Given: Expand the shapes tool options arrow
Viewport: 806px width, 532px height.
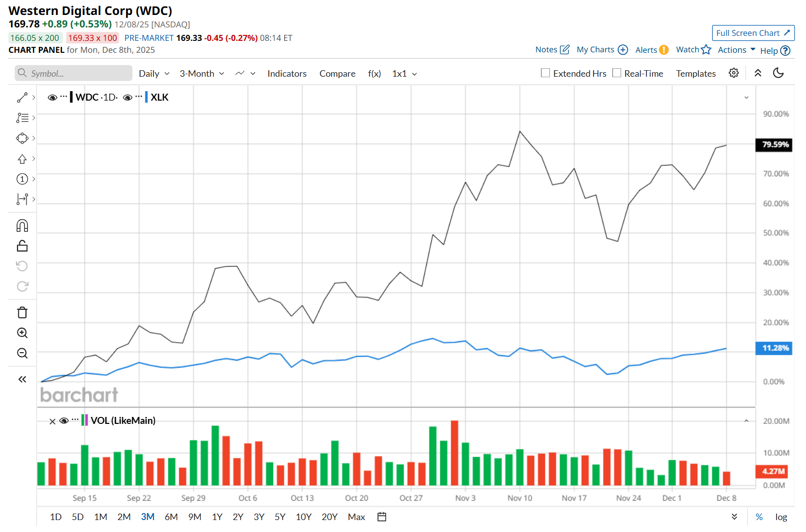Looking at the screenshot, I should point(33,138).
